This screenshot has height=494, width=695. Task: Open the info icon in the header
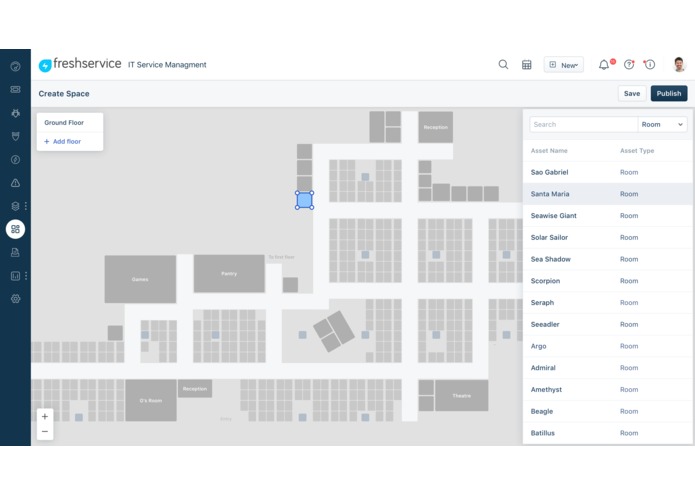[650, 65]
